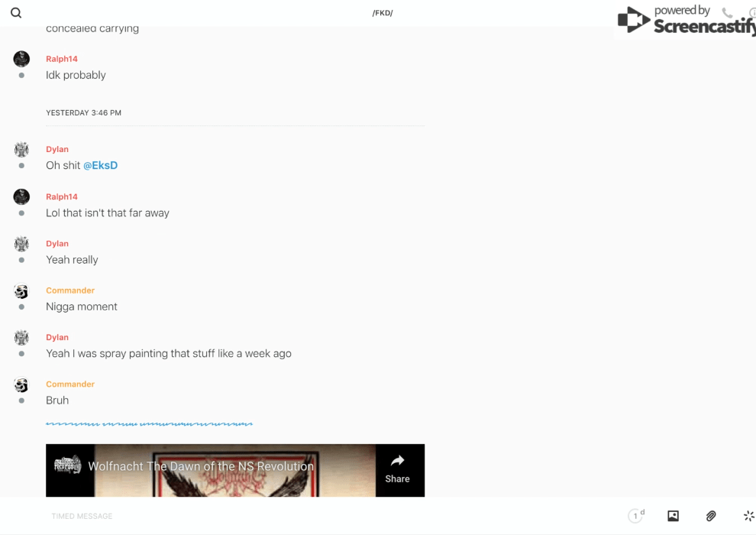The image size is (756, 535).
Task: Select the Dylan name above "Oh shit"
Action: tap(57, 149)
